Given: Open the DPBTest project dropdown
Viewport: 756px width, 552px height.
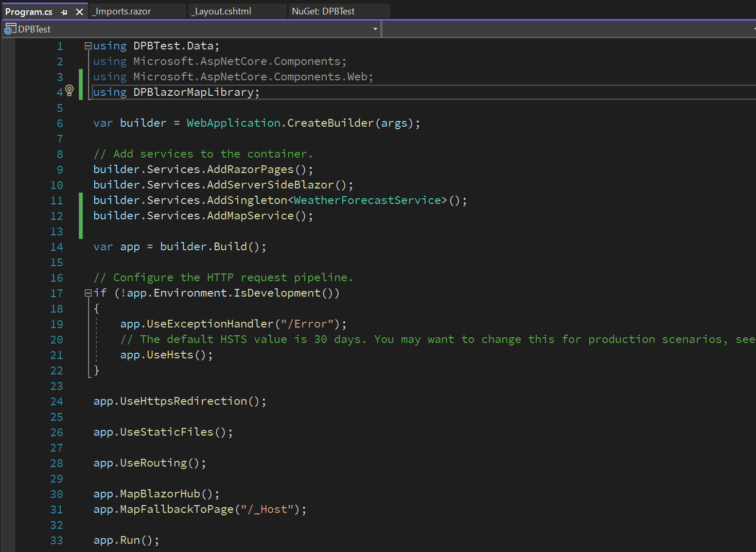Looking at the screenshot, I should [x=375, y=29].
